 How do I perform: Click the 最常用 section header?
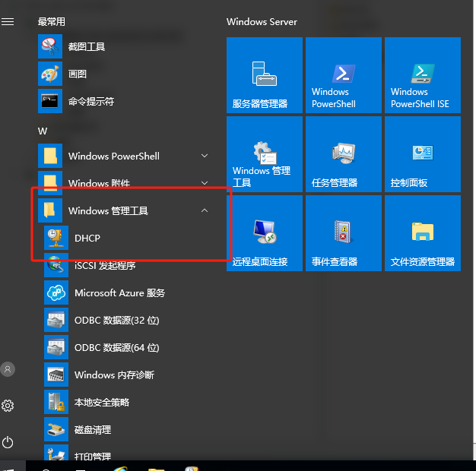[x=51, y=22]
